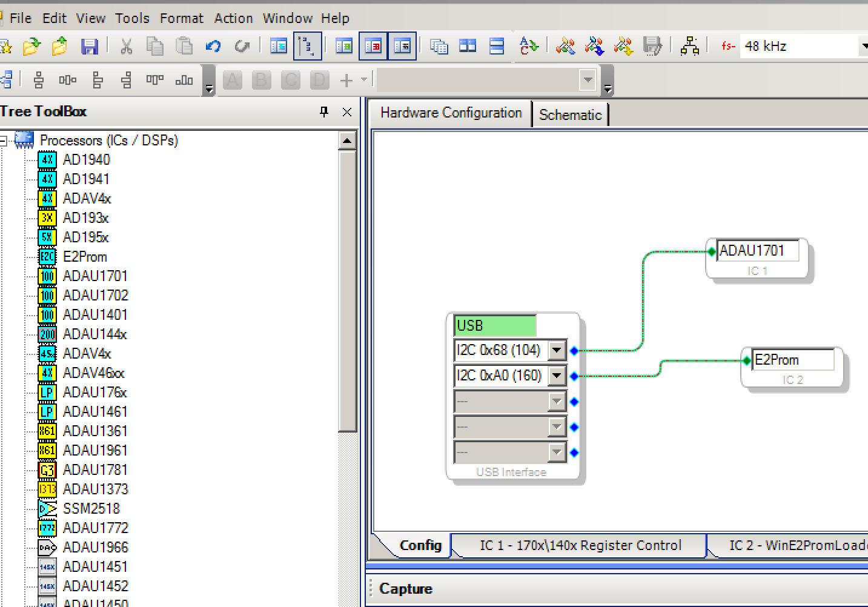Open the File menu

point(20,18)
